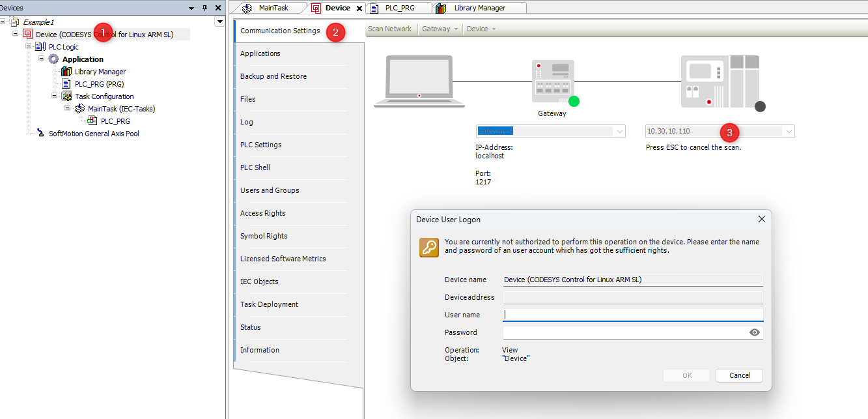Open the Gateway toolbar dropdown menu
The image size is (868, 419).
(x=440, y=29)
